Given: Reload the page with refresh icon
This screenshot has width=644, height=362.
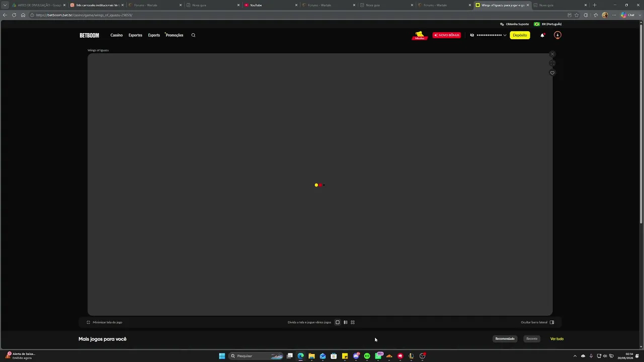Looking at the screenshot, I should [14, 15].
